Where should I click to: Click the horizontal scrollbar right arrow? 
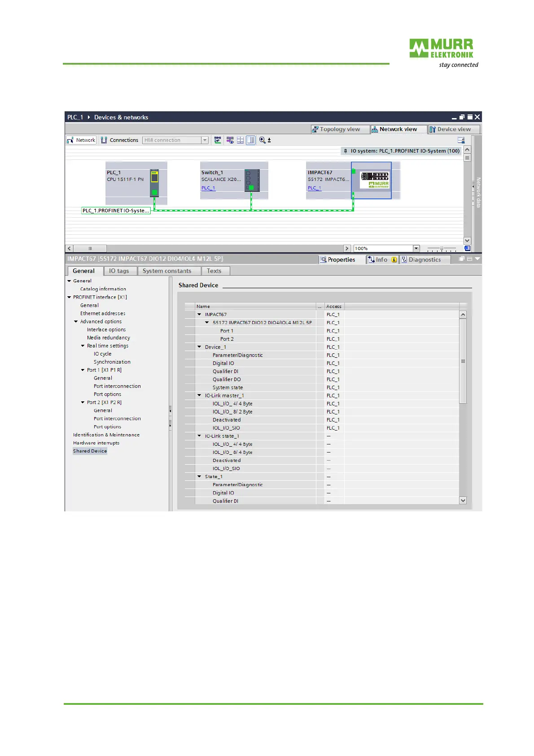(x=347, y=248)
